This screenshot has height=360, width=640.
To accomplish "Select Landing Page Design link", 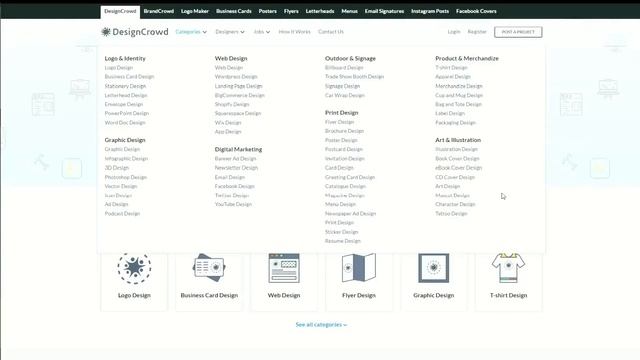I will point(239,86).
